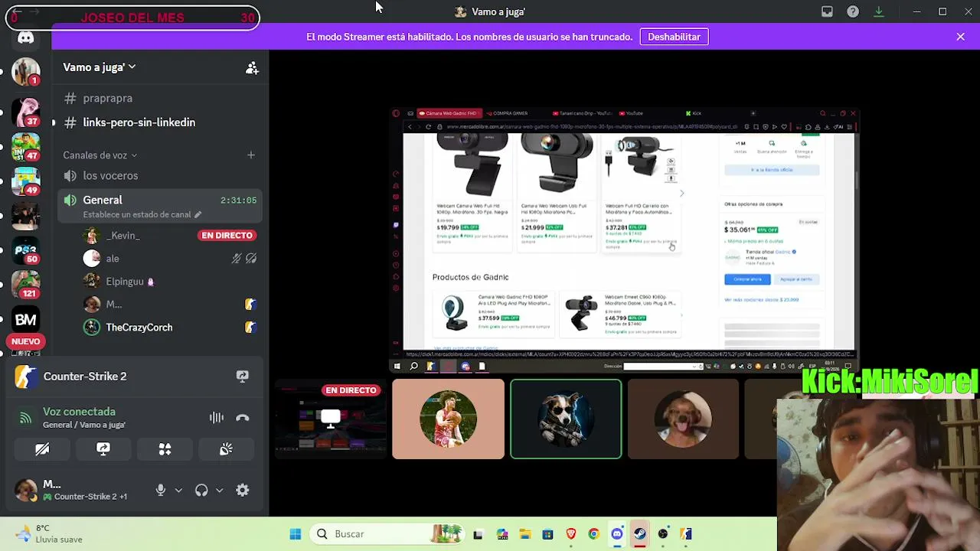Image resolution: width=980 pixels, height=551 pixels.
Task: Open Discord from the taskbar
Action: [x=617, y=534]
